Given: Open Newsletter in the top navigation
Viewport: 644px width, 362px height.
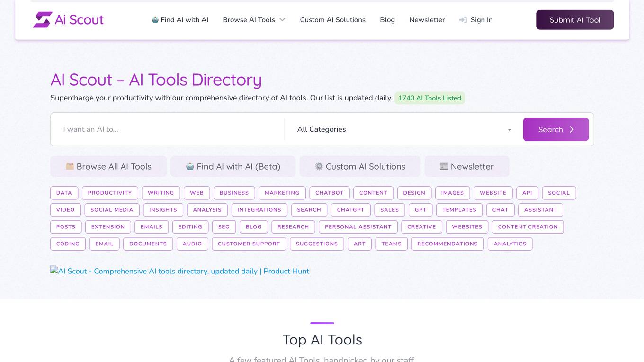Looking at the screenshot, I should coord(427,20).
